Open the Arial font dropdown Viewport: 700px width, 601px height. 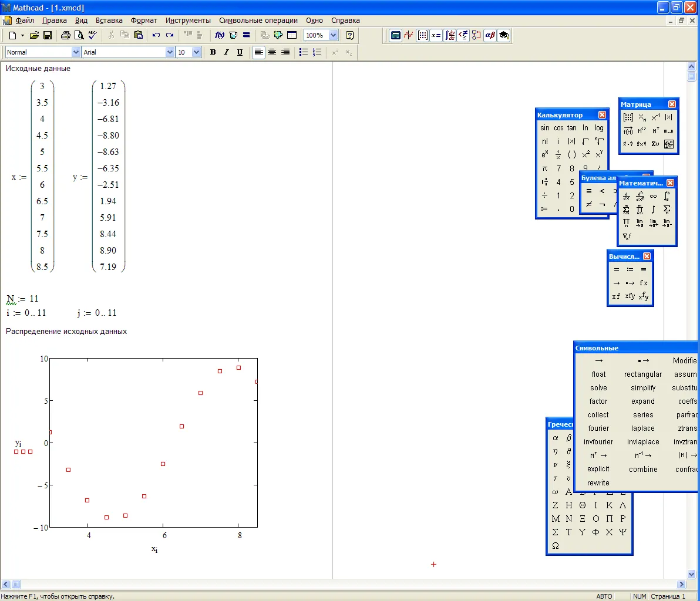click(x=170, y=52)
